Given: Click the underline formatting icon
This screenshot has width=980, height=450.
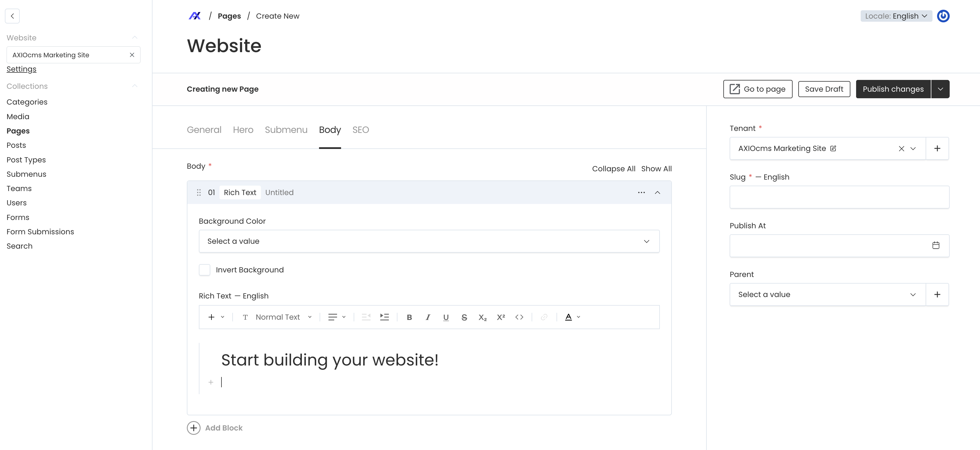Looking at the screenshot, I should (x=446, y=317).
